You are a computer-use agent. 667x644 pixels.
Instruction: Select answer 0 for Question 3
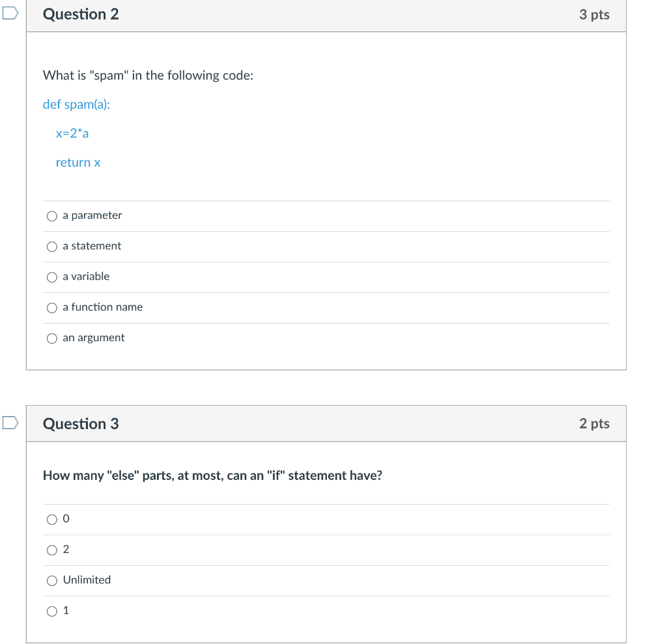(52, 520)
